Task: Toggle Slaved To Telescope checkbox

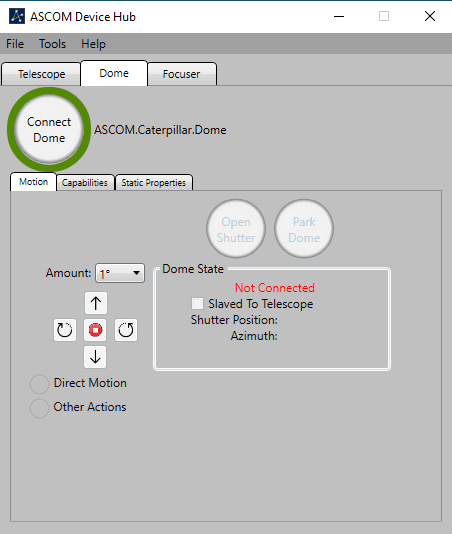Action: pyautogui.click(x=197, y=303)
